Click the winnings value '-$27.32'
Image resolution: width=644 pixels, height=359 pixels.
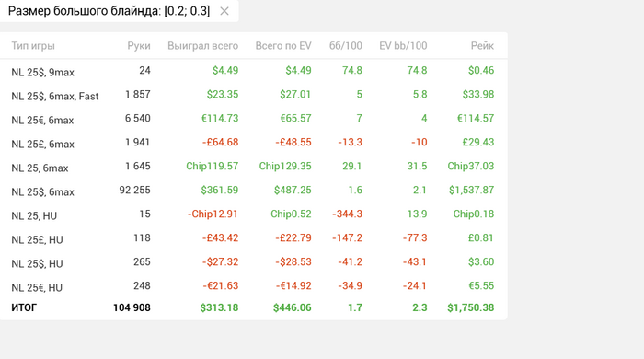220,261
